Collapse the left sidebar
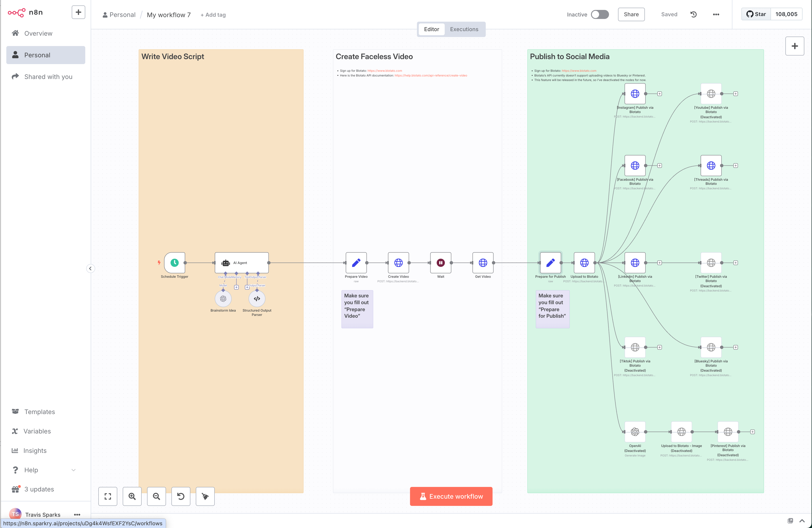This screenshot has height=528, width=812. pos(90,269)
